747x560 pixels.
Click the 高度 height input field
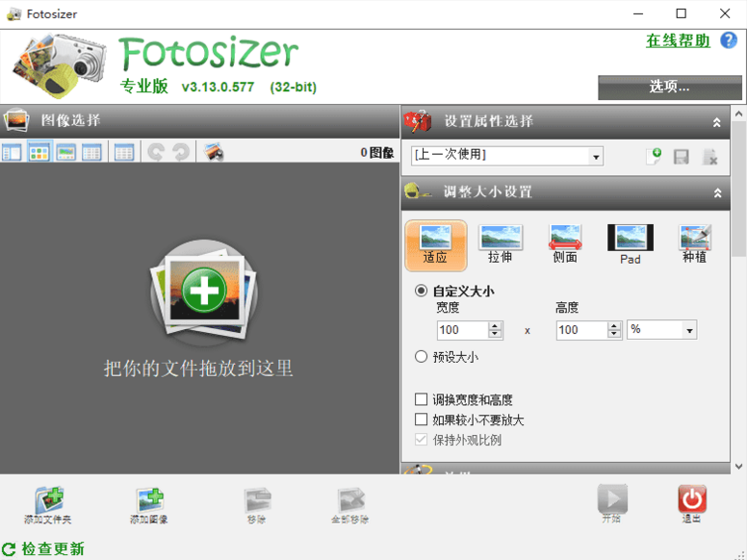[x=581, y=330]
